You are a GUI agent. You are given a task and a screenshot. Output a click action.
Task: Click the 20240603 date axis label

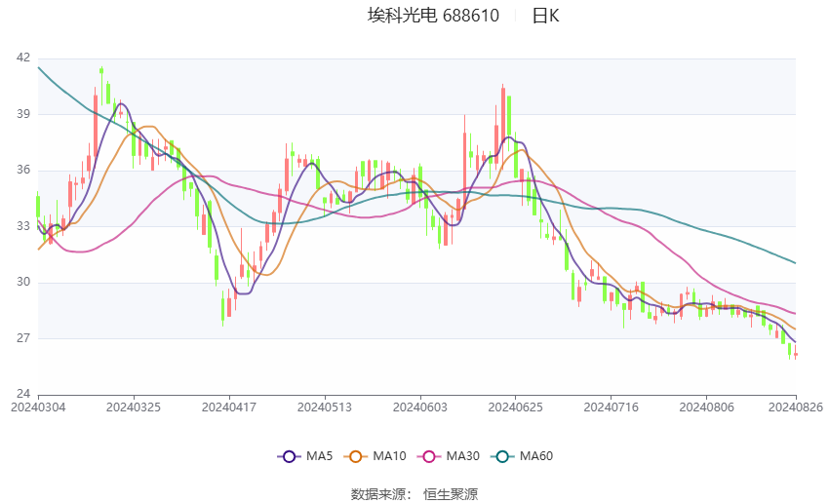pos(419,407)
